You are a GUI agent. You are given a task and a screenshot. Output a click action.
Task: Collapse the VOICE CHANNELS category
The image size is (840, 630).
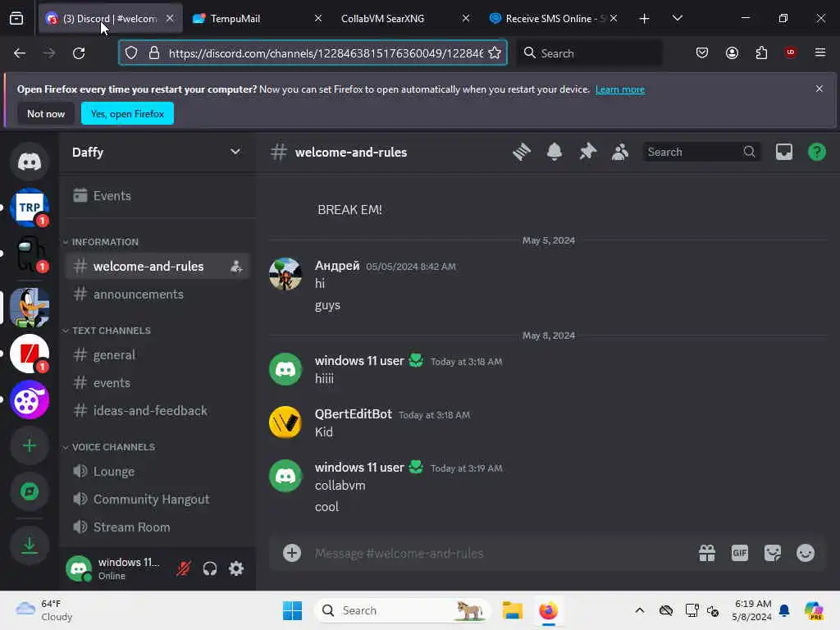(x=109, y=447)
